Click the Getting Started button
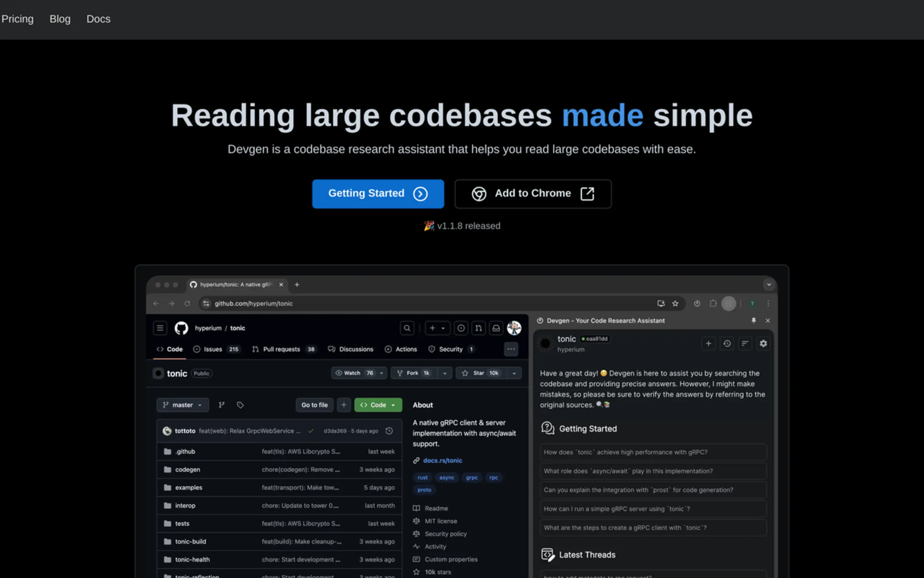This screenshot has width=924, height=578. (377, 193)
